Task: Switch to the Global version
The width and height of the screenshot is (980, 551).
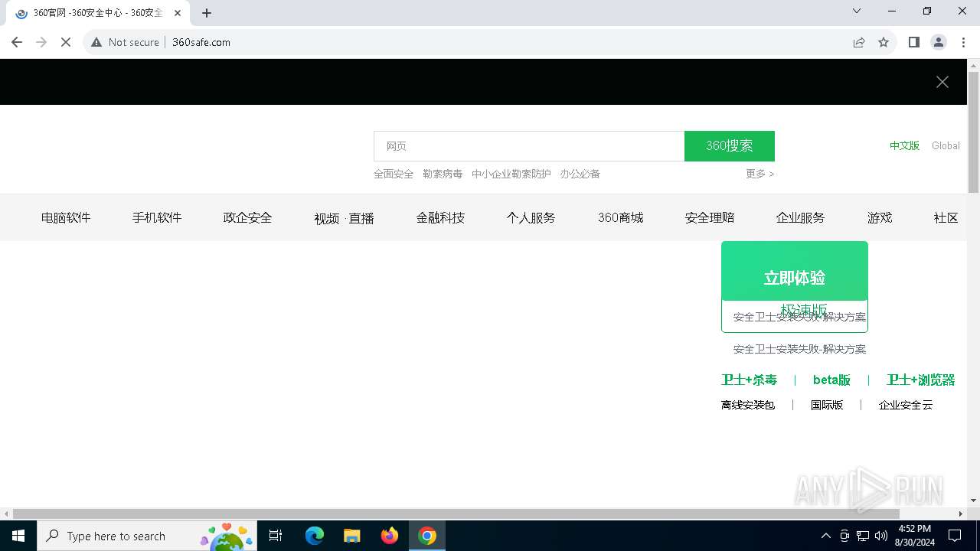Action: click(x=946, y=145)
